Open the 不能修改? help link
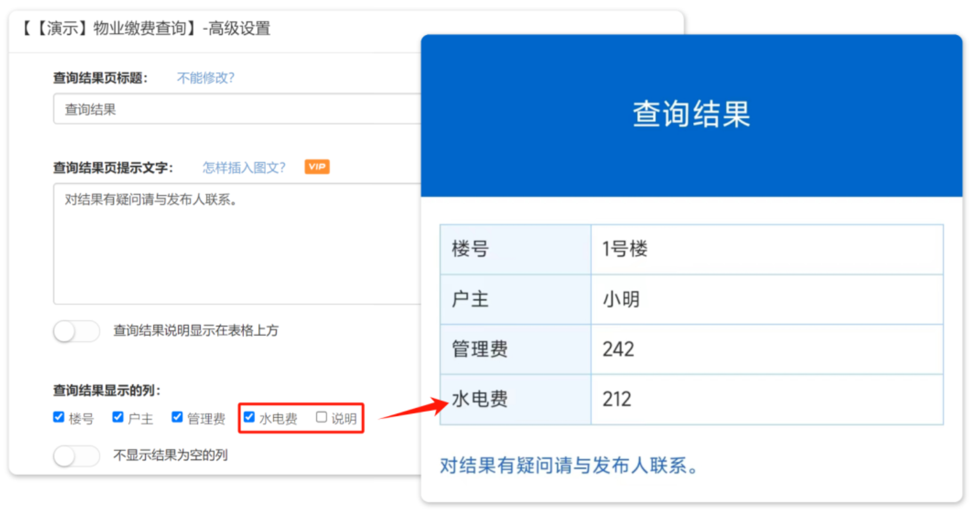This screenshot has height=514, width=980. coord(205,78)
